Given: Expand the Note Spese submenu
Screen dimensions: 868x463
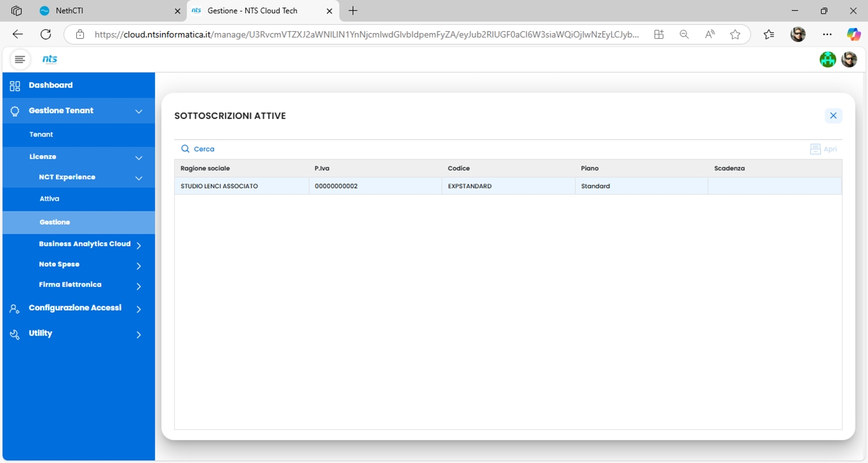Looking at the screenshot, I should coord(139,265).
